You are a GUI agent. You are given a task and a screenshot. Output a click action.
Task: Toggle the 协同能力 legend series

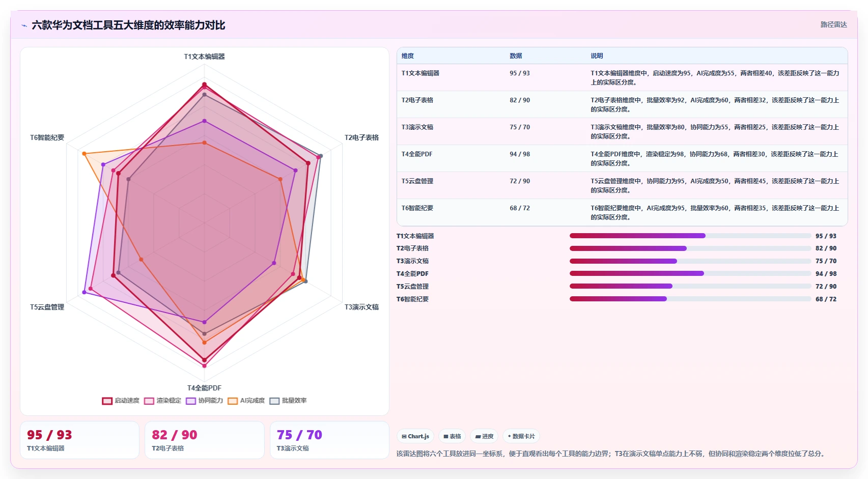point(204,401)
